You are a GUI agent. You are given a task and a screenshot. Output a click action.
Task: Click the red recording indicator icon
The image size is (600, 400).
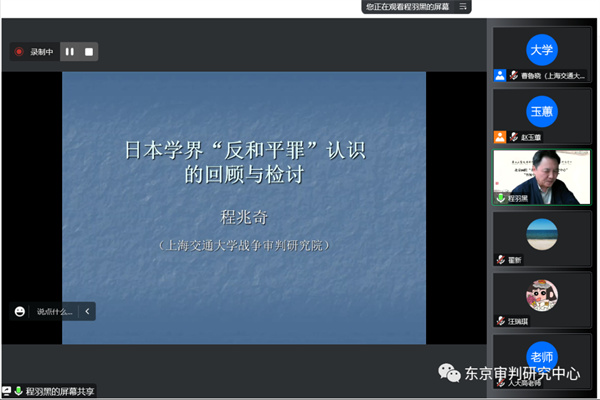[x=19, y=51]
